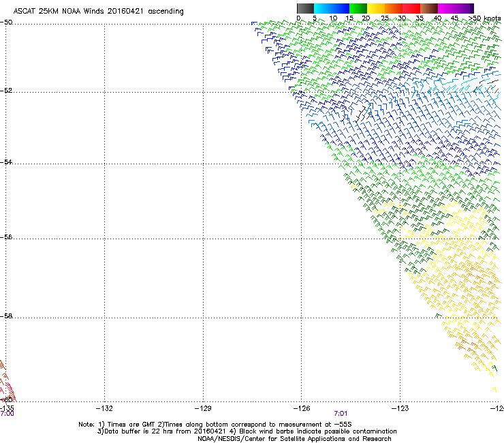Click the "10" knots legend tick label
Screen dimensions: 504x443
(333, 18)
